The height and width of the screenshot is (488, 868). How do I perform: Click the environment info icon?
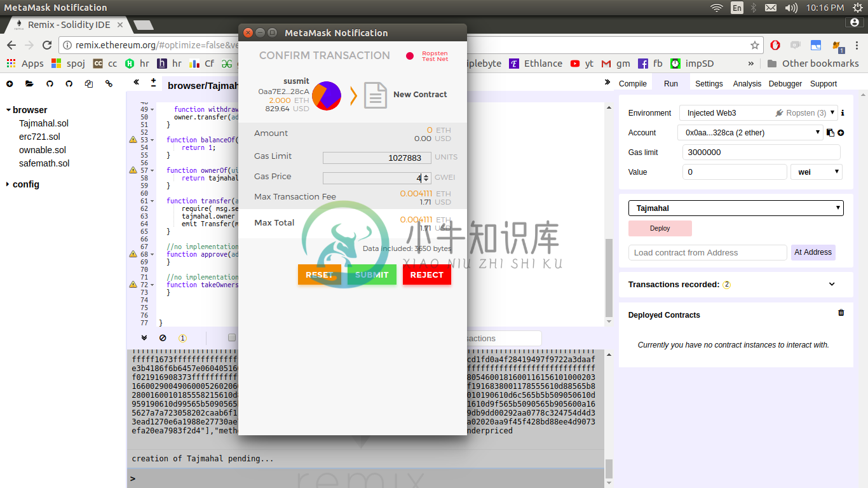pyautogui.click(x=843, y=113)
